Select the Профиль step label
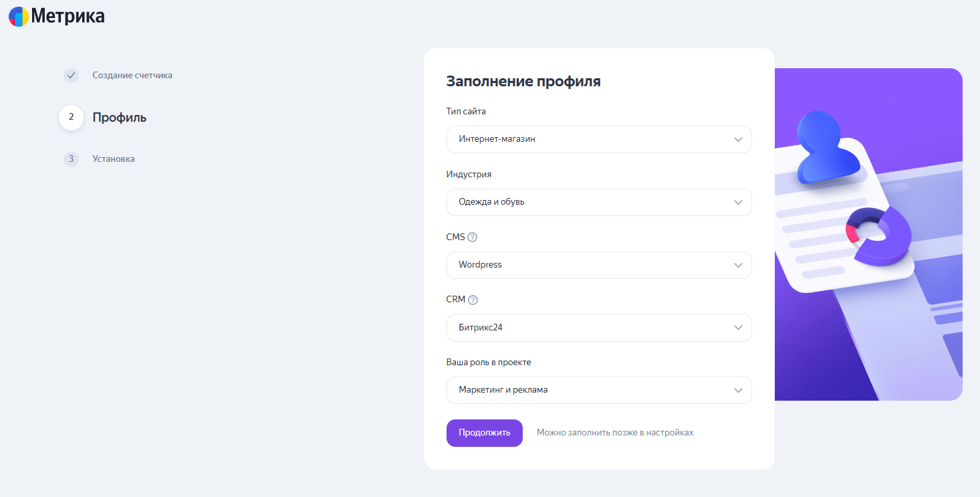The width and height of the screenshot is (980, 497). click(120, 118)
